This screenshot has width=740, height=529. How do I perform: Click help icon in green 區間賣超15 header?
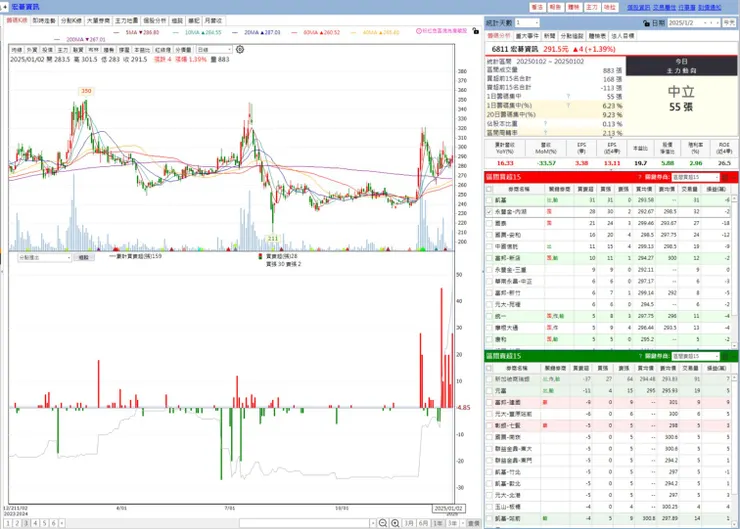(639, 356)
